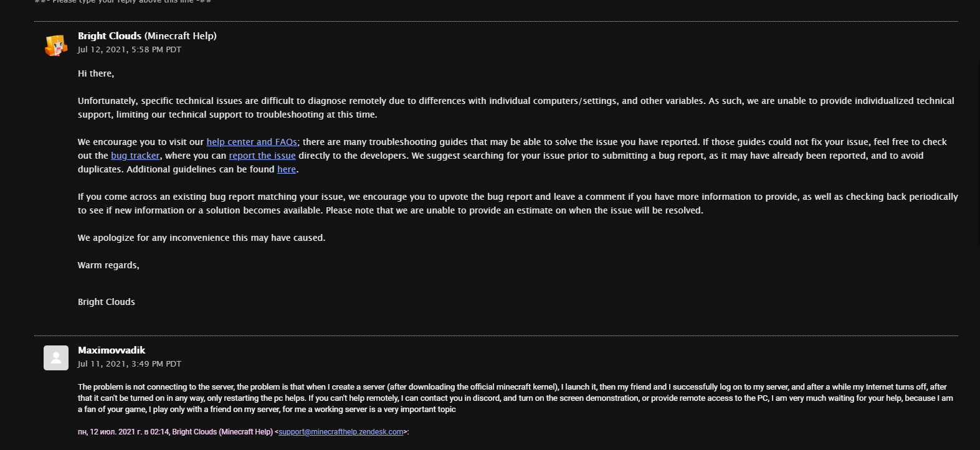
Task: Click the support@minecrafthelp.zendesk.com email link
Action: pyautogui.click(x=341, y=432)
